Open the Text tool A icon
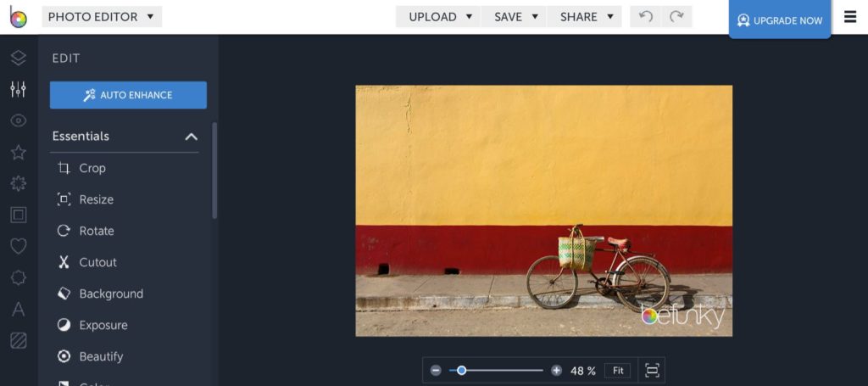The width and height of the screenshot is (868, 386). pos(19,309)
